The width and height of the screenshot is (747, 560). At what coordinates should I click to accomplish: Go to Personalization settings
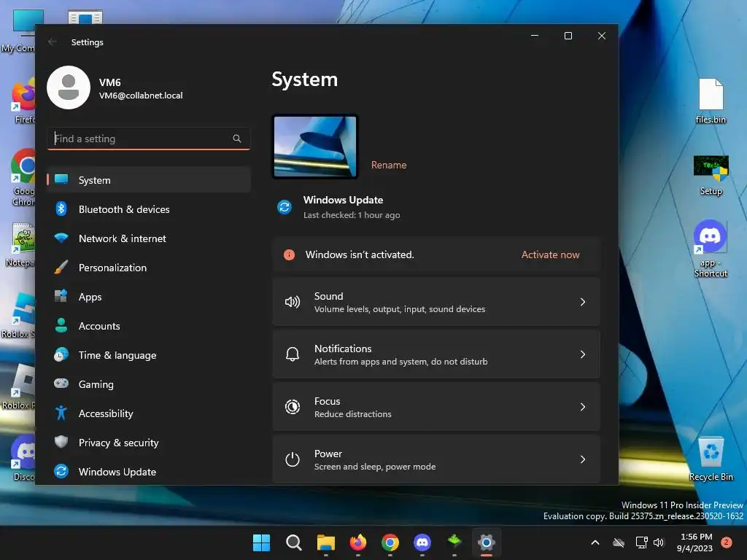click(149, 268)
